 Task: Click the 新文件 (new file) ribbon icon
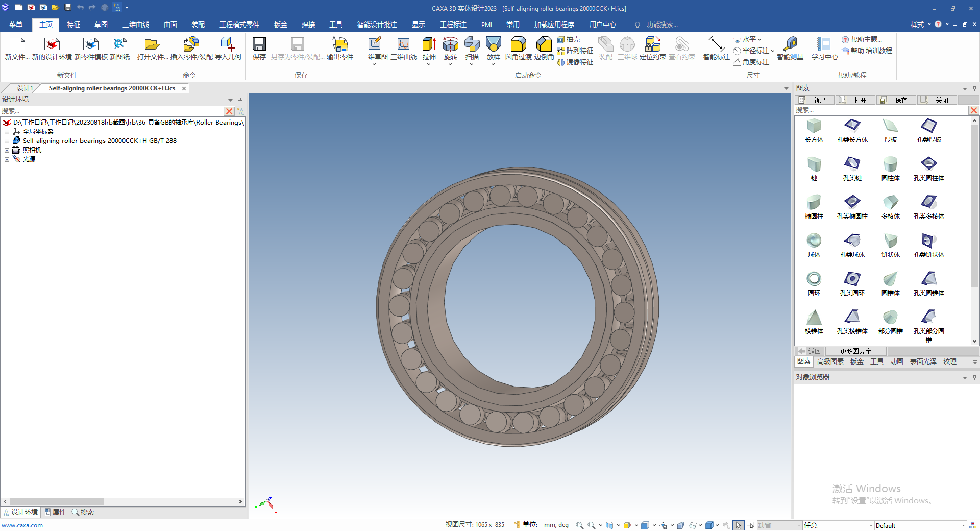17,49
